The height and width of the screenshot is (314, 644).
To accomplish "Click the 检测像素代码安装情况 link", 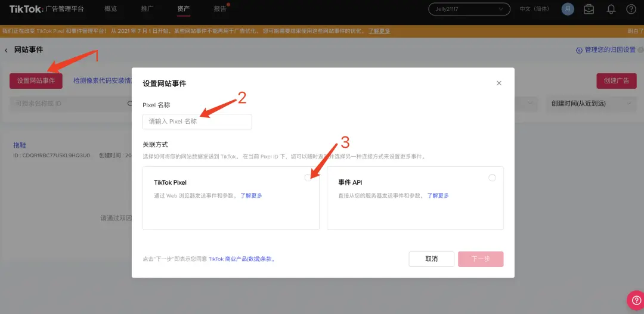I will (103, 80).
